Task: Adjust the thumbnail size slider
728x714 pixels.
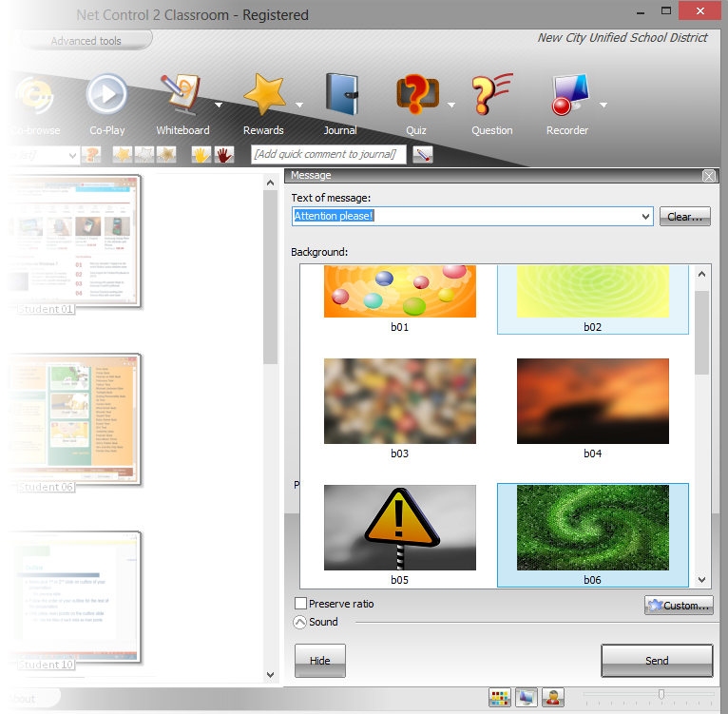Action: [x=661, y=694]
